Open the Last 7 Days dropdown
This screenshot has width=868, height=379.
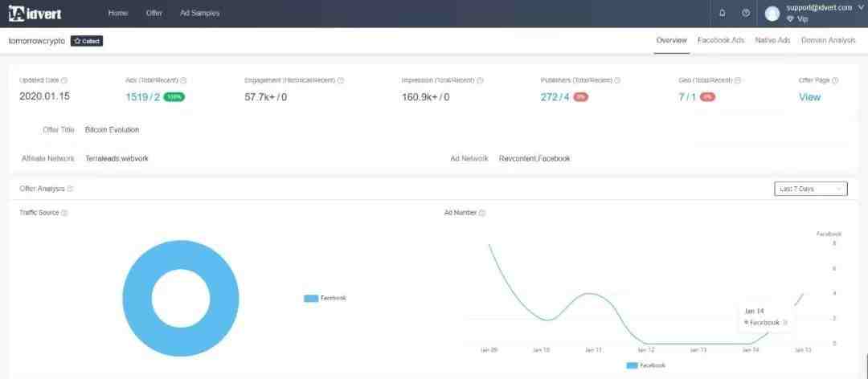point(810,189)
